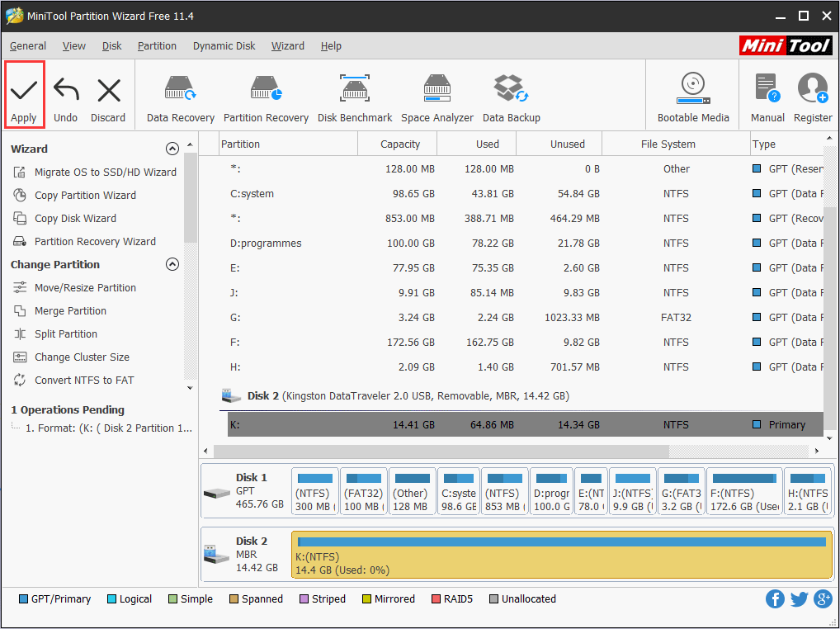Select the D:programmes partition row
The height and width of the screenshot is (629, 840).
pyautogui.click(x=266, y=244)
